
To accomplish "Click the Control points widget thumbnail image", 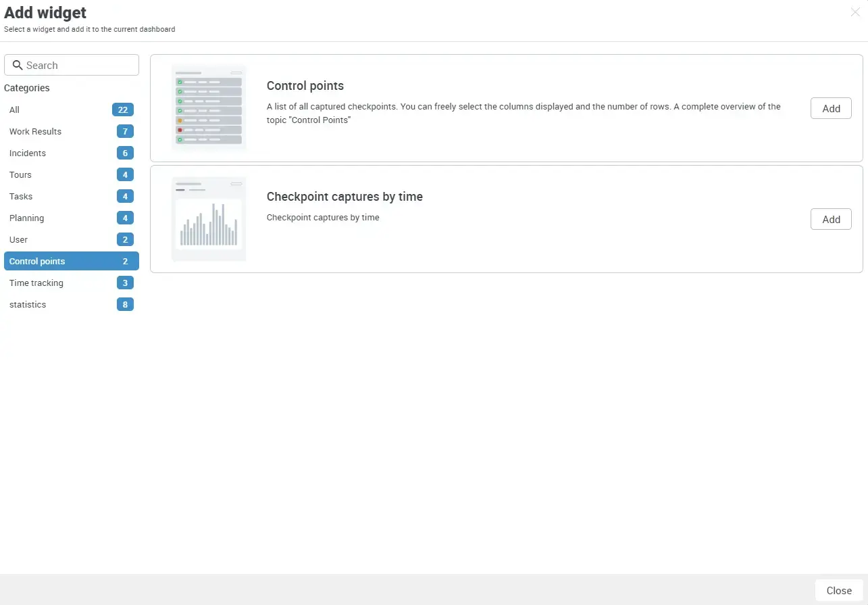I will tap(209, 107).
